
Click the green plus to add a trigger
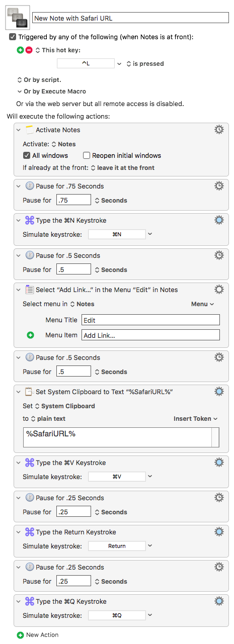coord(21,50)
